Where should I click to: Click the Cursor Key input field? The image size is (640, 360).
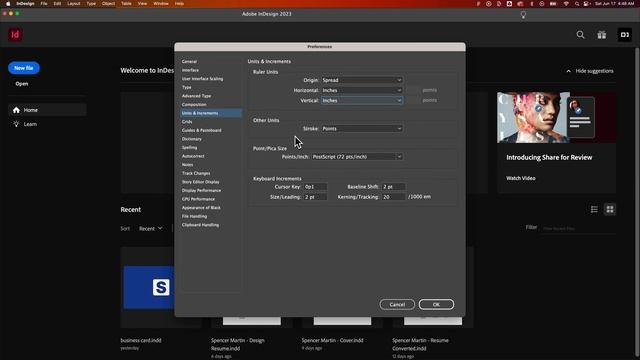[x=315, y=187]
